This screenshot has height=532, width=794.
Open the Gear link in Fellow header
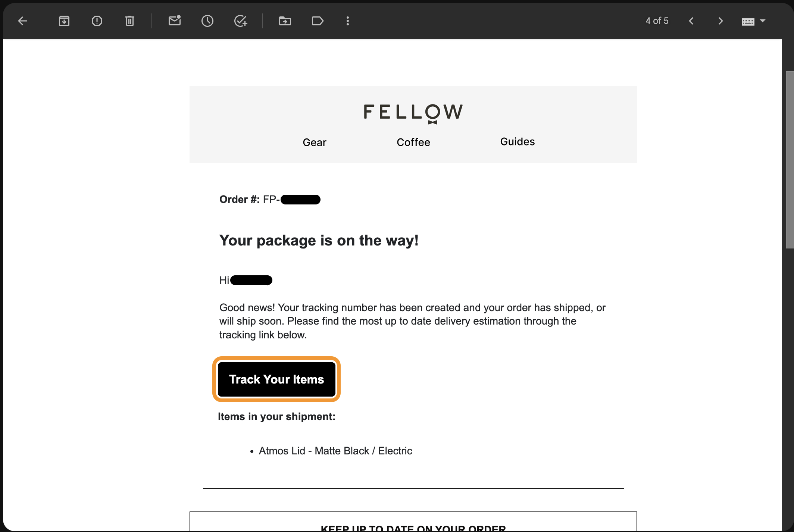315,142
